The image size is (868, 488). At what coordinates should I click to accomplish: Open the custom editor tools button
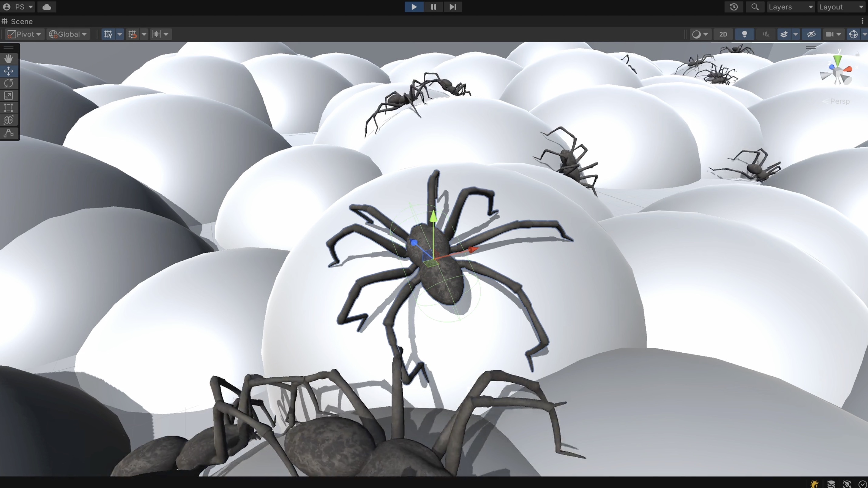[x=9, y=134]
